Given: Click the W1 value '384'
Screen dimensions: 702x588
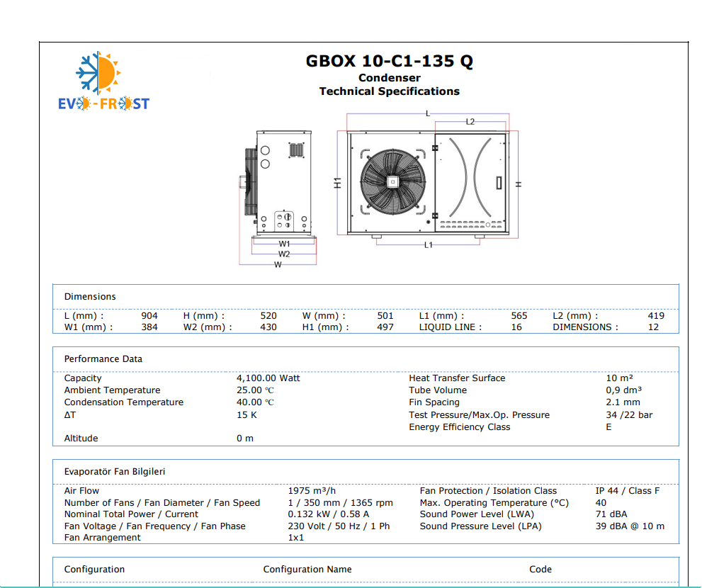Looking at the screenshot, I should coord(149,327).
